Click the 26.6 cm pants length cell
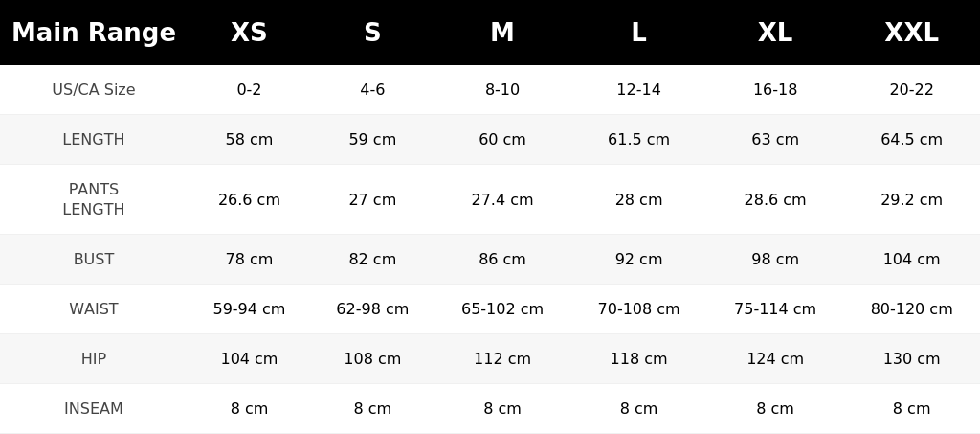980x434 pixels. click(249, 199)
